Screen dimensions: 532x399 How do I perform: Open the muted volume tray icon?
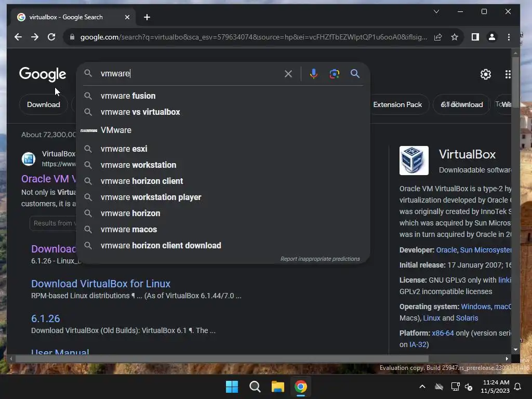(469, 387)
